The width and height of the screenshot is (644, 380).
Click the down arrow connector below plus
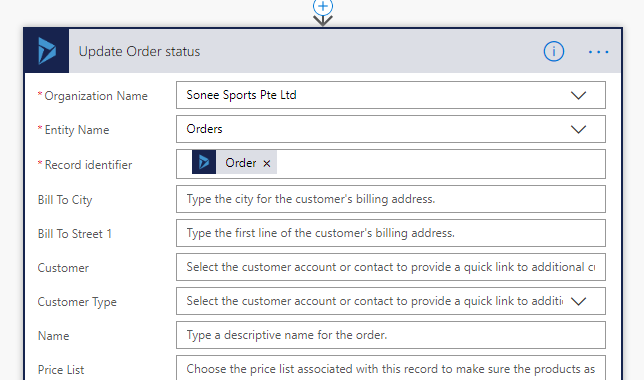323,21
